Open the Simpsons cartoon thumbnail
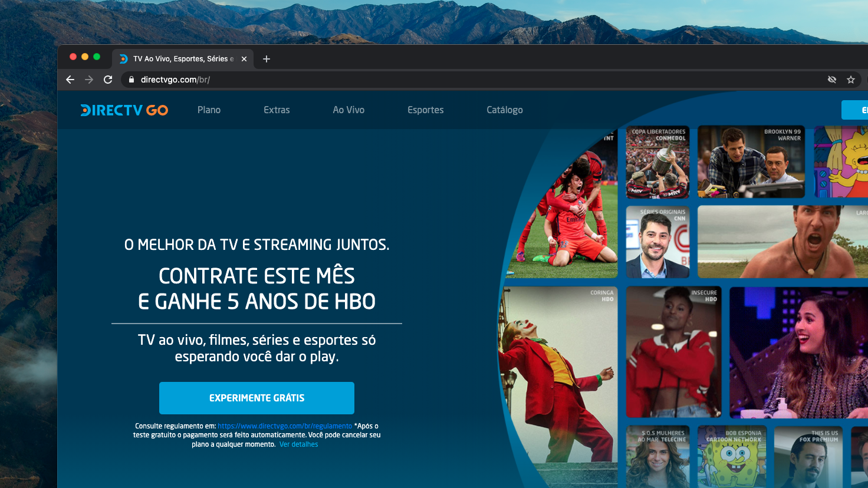This screenshot has width=868, height=488. [x=841, y=161]
